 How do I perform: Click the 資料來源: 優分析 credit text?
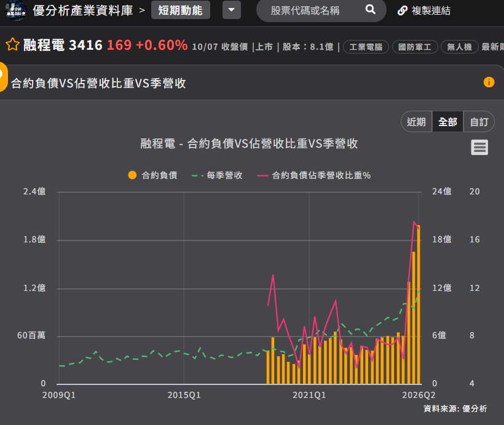(455, 408)
